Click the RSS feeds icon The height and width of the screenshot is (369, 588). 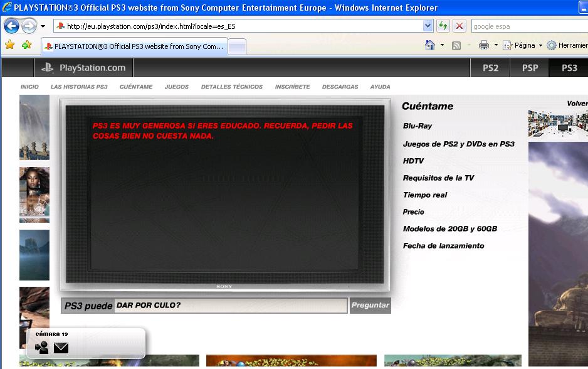tap(456, 46)
